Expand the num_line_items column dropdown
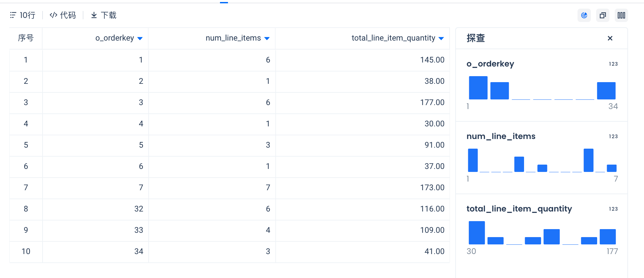This screenshot has height=278, width=644. click(267, 39)
